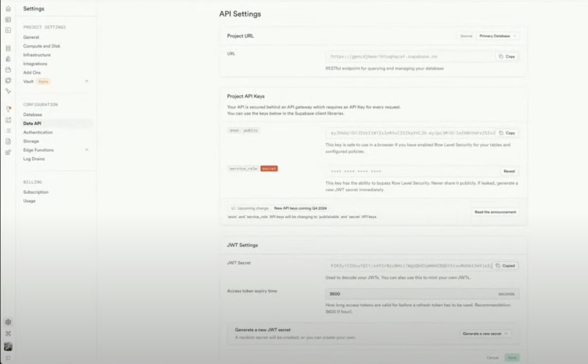The width and height of the screenshot is (588, 364).
Task: Open the command menu icon
Action: [x=8, y=333]
